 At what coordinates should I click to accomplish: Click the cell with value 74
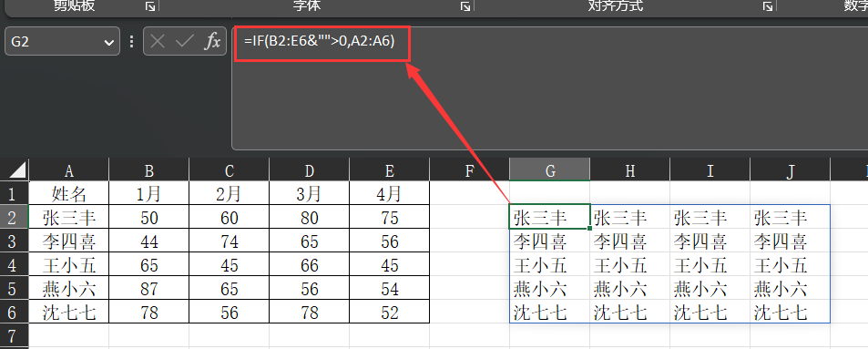click(230, 241)
